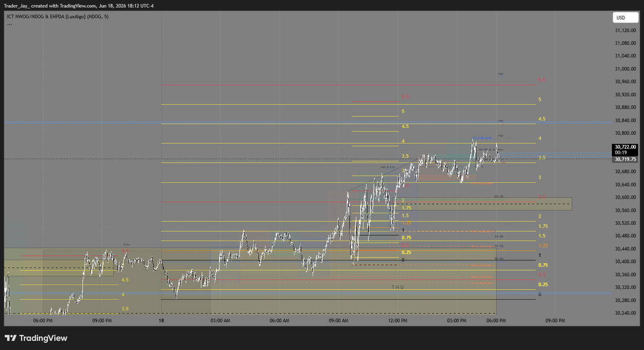
Task: Click the 30,240.00 price axis label
Action: (x=626, y=313)
